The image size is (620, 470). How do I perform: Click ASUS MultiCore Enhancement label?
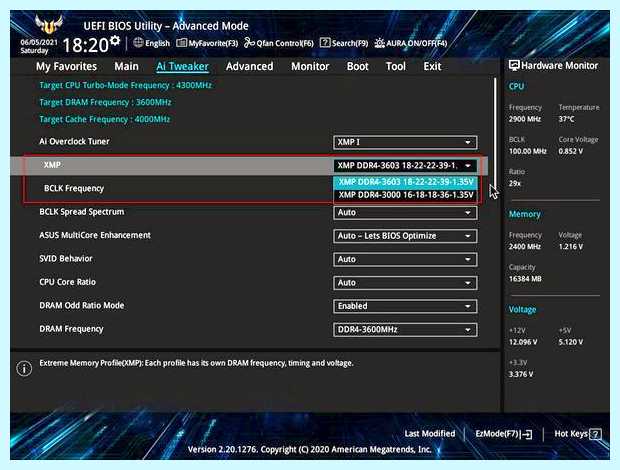[95, 235]
